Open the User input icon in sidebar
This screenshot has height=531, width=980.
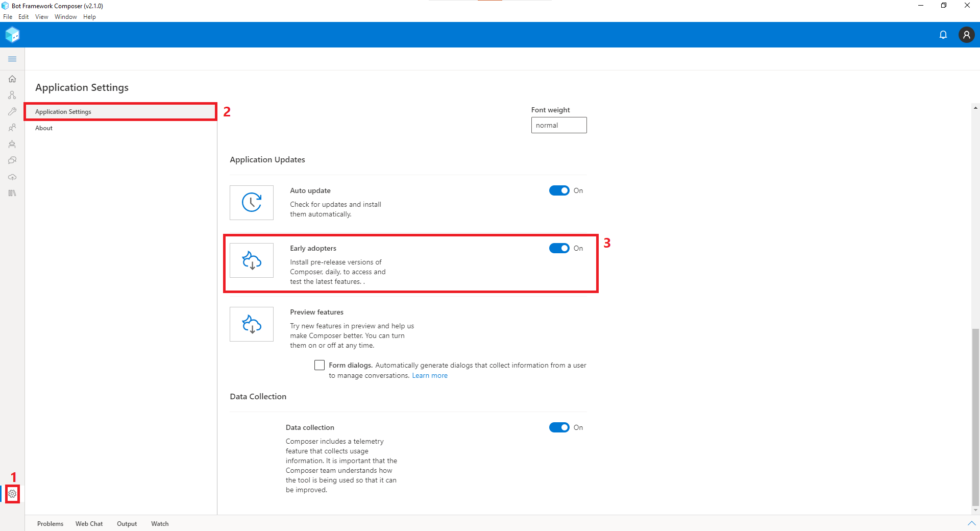click(12, 128)
